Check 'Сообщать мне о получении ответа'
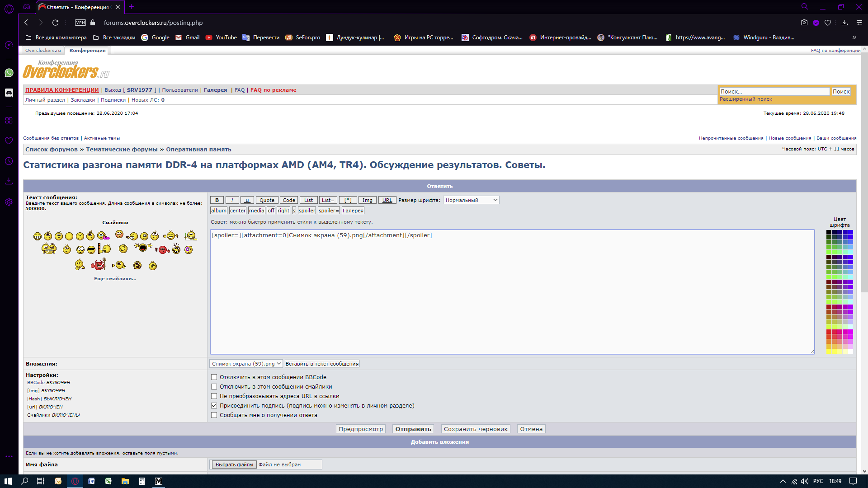 (x=214, y=415)
